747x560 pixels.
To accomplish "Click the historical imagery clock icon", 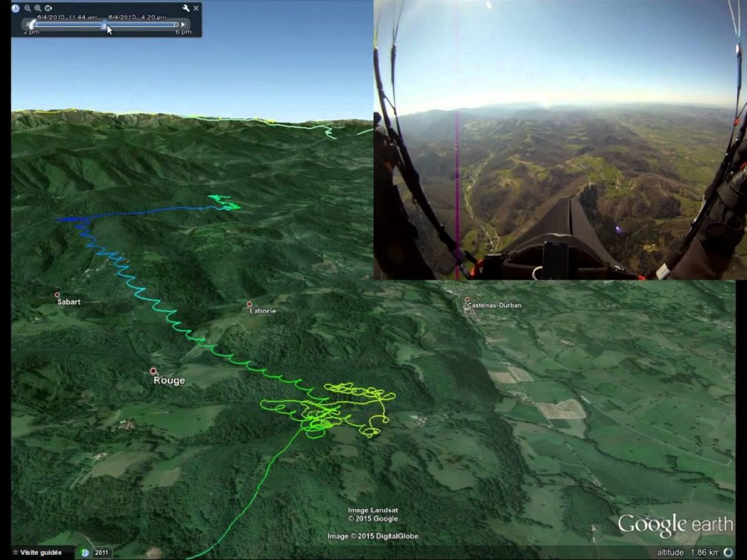I will pyautogui.click(x=85, y=552).
